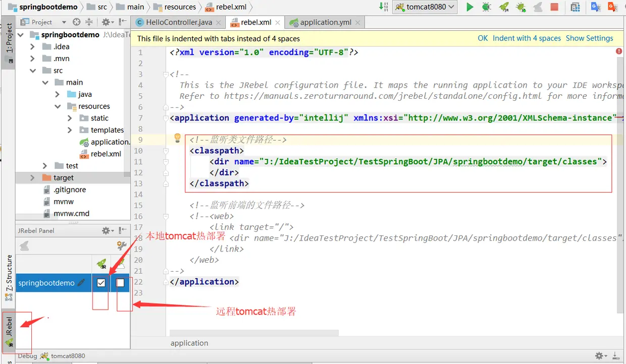Click the Show Settings link in the banner
Screen dimensions: 626x364
[589, 38]
